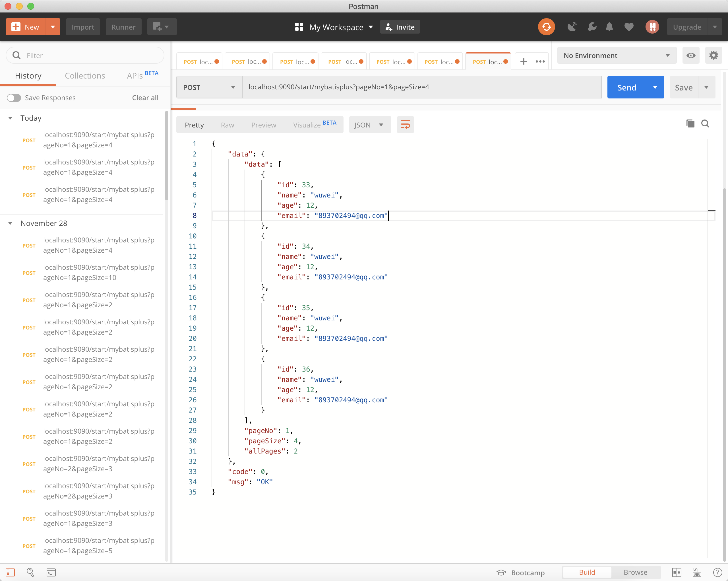Click the copy icon in response panel
The width and height of the screenshot is (728, 581).
(x=690, y=125)
